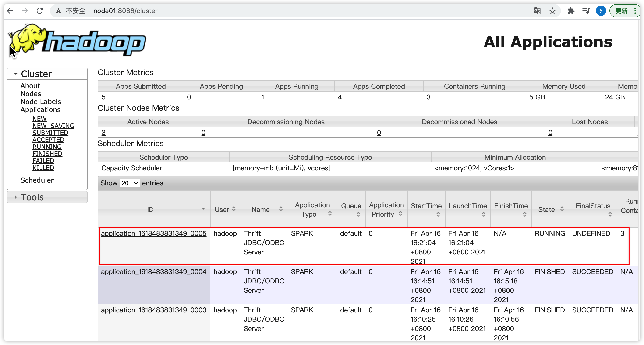This screenshot has height=345, width=644.
Task: Click the RUNNING state cell of application 0005
Action: point(550,233)
